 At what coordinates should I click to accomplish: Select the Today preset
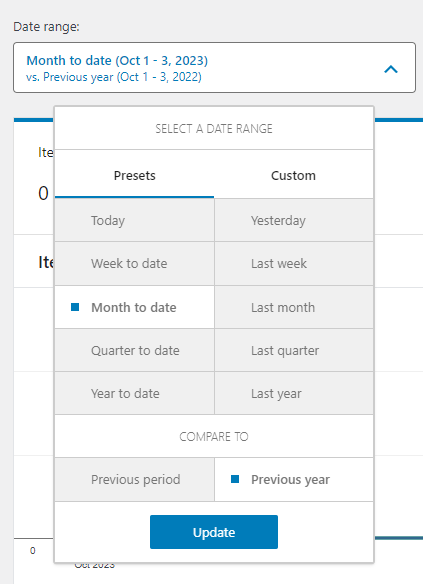tap(134, 220)
